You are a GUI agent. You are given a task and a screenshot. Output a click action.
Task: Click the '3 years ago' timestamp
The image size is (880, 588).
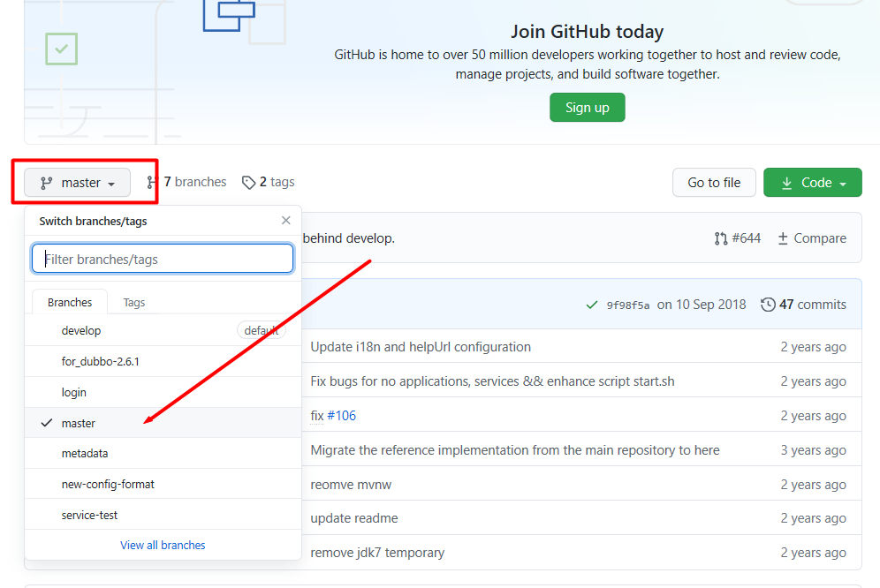tap(813, 450)
